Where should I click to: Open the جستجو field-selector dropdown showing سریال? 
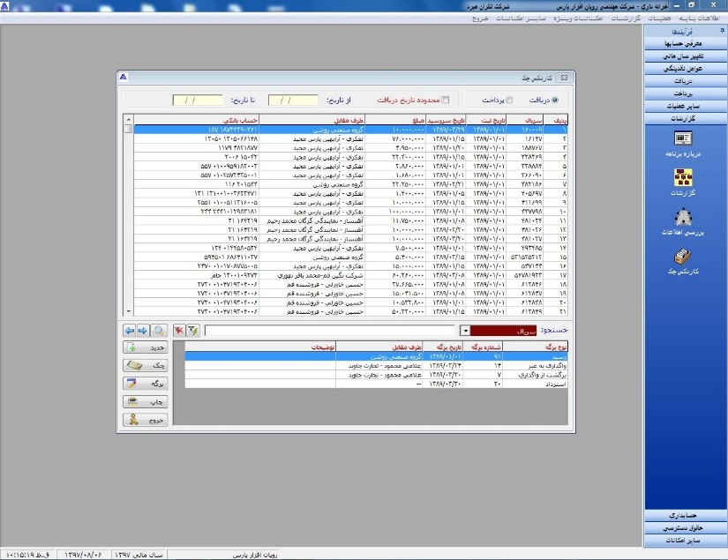pos(465,331)
